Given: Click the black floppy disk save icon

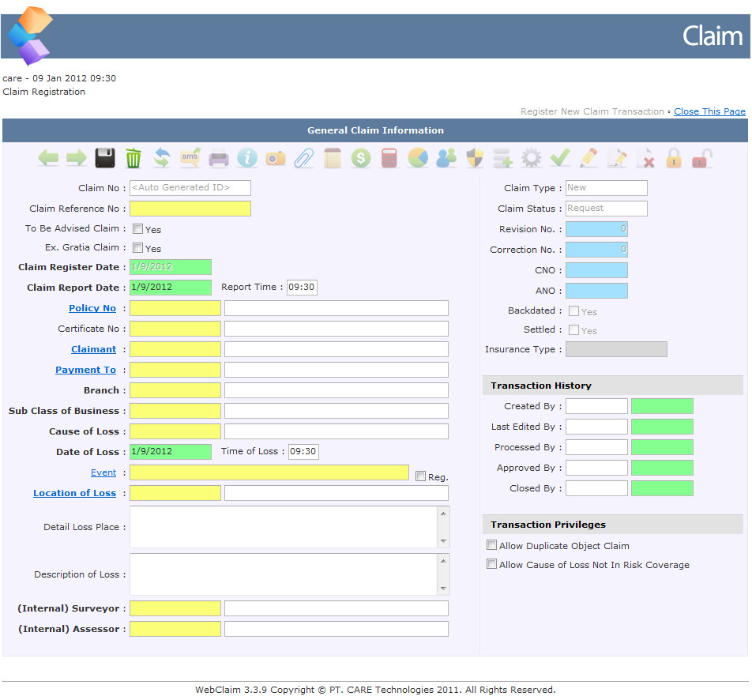Looking at the screenshot, I should click(105, 158).
